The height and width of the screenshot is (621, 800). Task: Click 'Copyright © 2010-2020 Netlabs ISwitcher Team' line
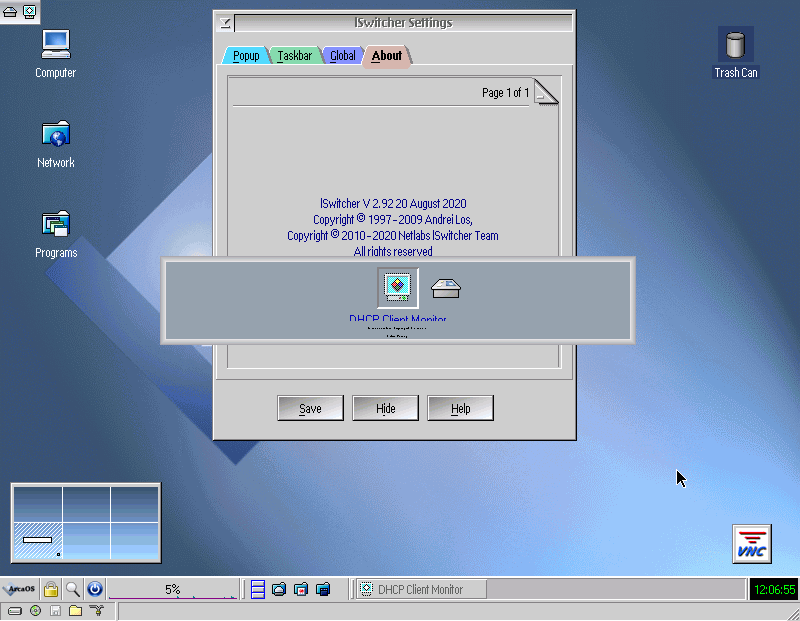click(x=393, y=235)
